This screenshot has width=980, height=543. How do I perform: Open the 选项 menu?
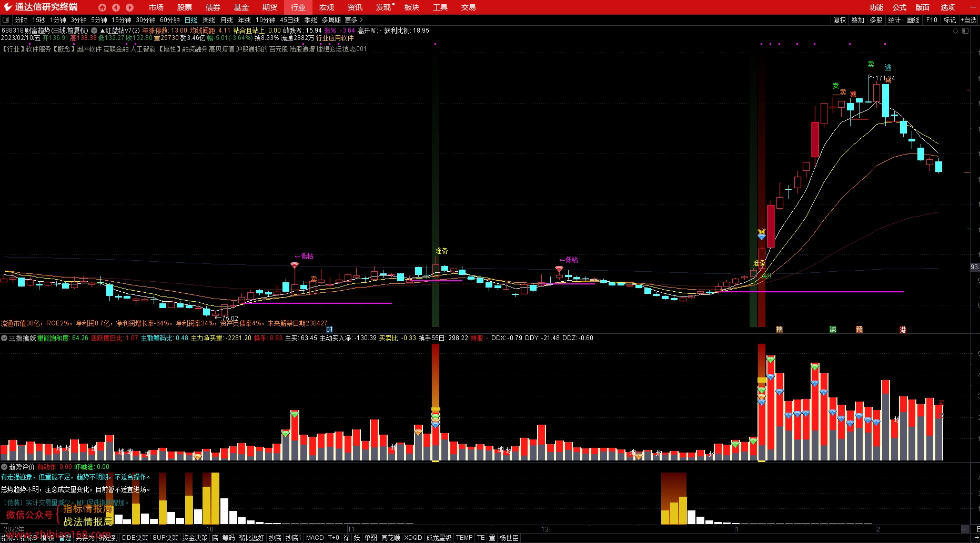click(x=948, y=7)
